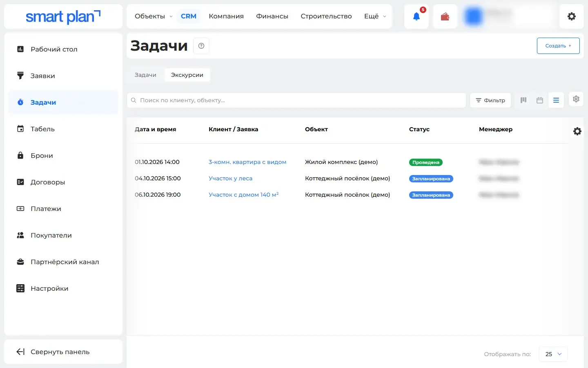This screenshot has width=588, height=368.
Task: Switch to kanban board view
Action: [x=523, y=100]
